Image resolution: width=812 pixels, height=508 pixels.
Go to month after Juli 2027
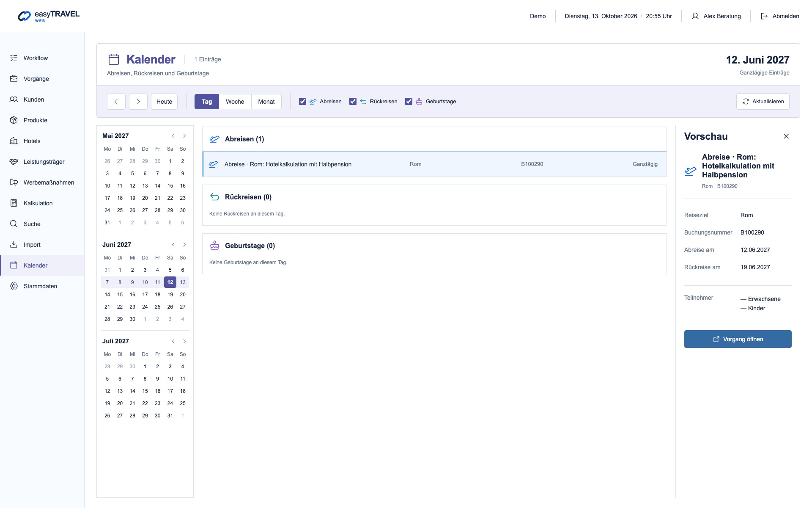click(184, 341)
